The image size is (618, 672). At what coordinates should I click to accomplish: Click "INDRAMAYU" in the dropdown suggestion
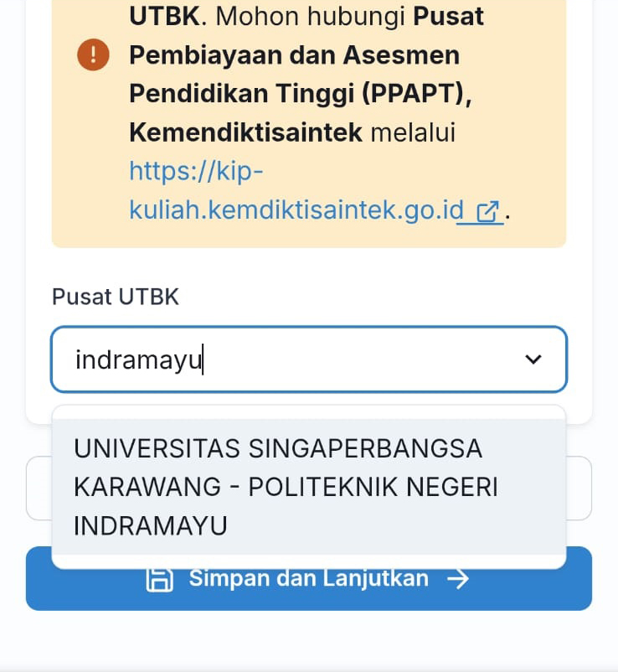click(151, 525)
